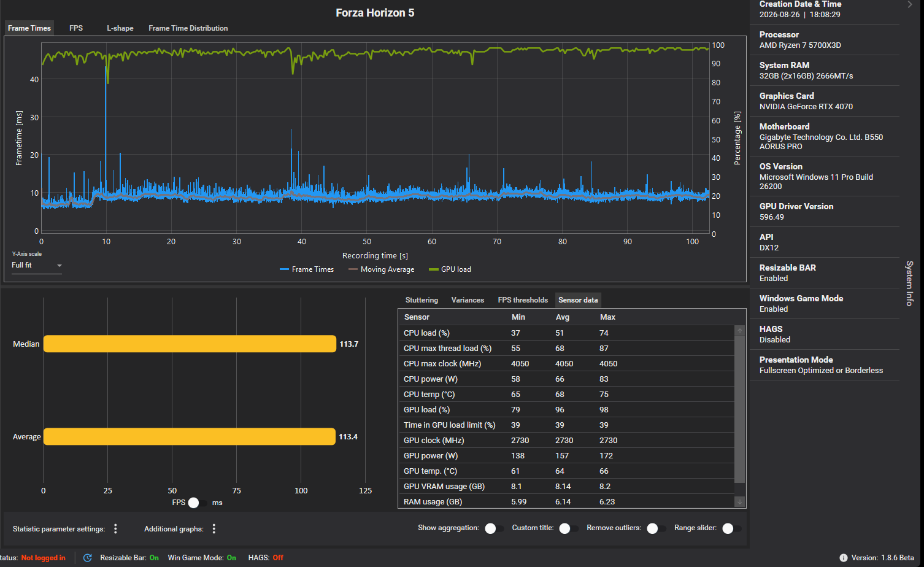Screen dimensions: 924x567
Task: Open the FPS thresholds tab
Action: [x=523, y=300]
